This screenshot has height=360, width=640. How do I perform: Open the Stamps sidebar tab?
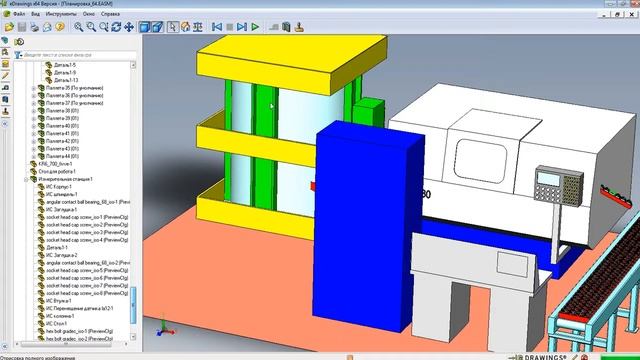click(5, 111)
